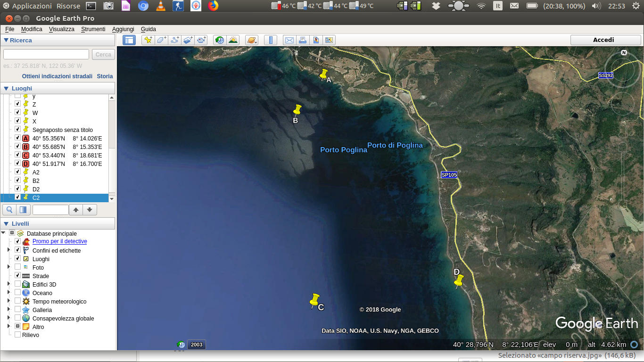Viewport: 644px width, 362px height.
Task: Open the Strumenti menu
Action: point(93,29)
